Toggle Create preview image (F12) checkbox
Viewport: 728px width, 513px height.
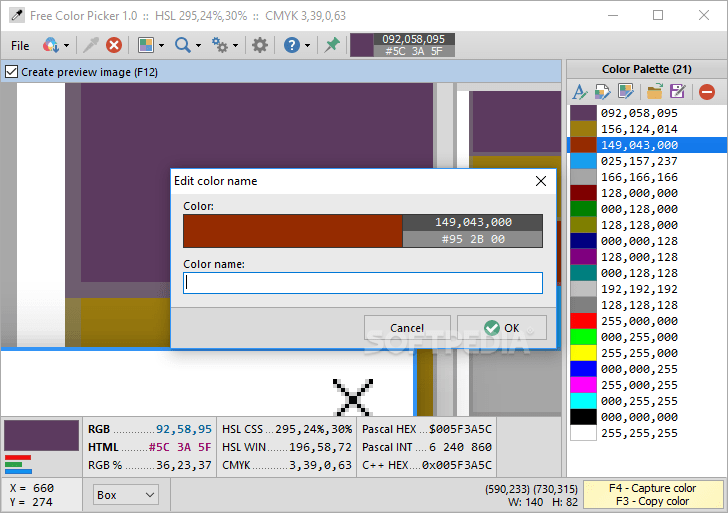[x=11, y=72]
